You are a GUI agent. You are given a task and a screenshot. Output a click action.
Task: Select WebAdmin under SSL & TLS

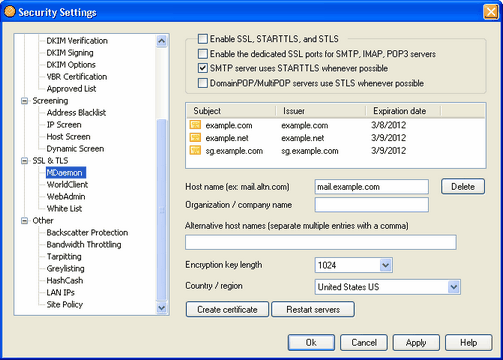[66, 197]
